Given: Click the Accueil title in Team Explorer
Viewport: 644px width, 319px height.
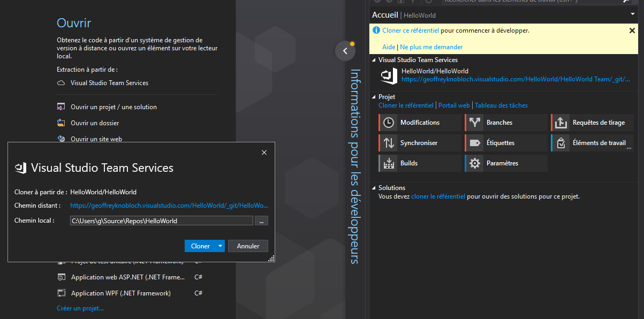Looking at the screenshot, I should 385,15.
